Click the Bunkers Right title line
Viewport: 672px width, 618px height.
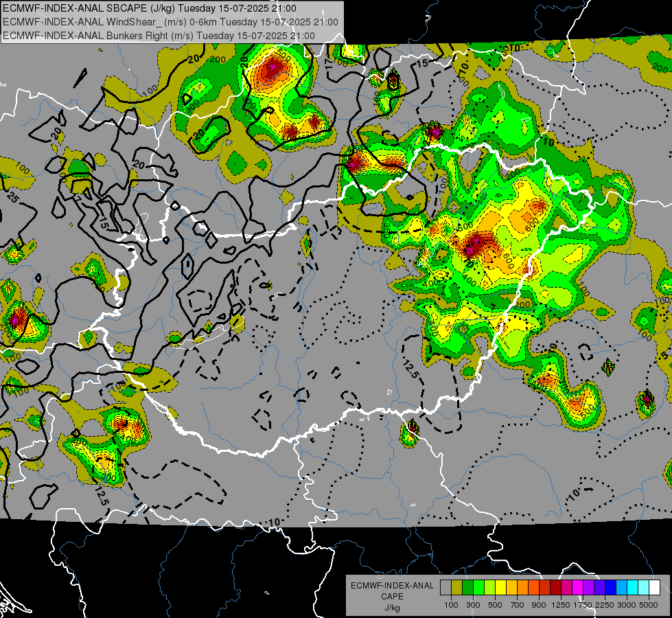159,36
